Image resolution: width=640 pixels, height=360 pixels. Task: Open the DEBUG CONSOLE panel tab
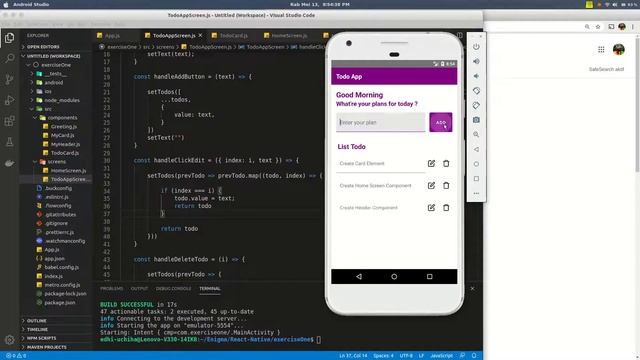coord(173,289)
